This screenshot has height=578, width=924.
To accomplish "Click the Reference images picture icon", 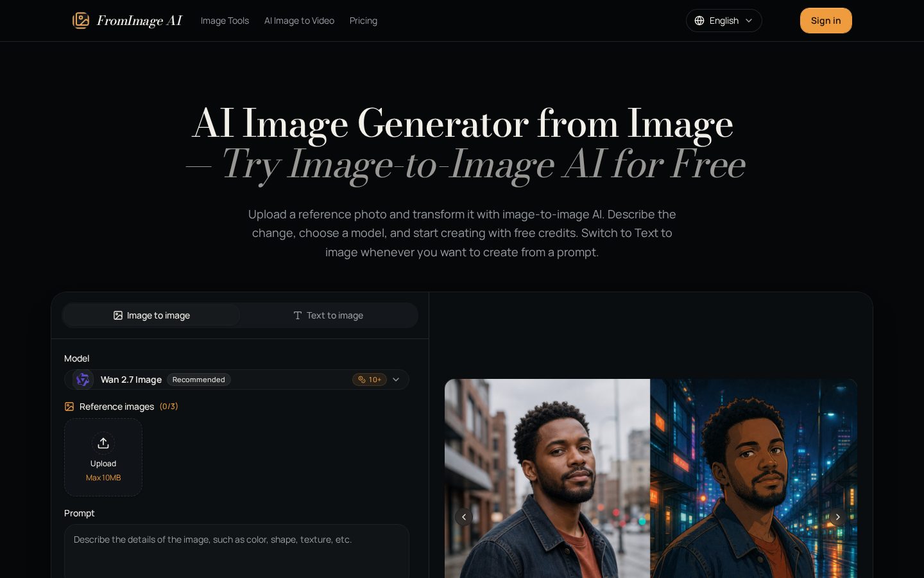I will point(69,407).
